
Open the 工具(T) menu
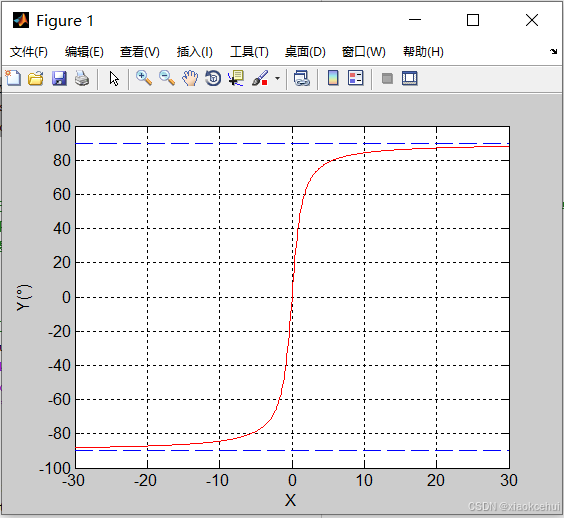point(249,52)
